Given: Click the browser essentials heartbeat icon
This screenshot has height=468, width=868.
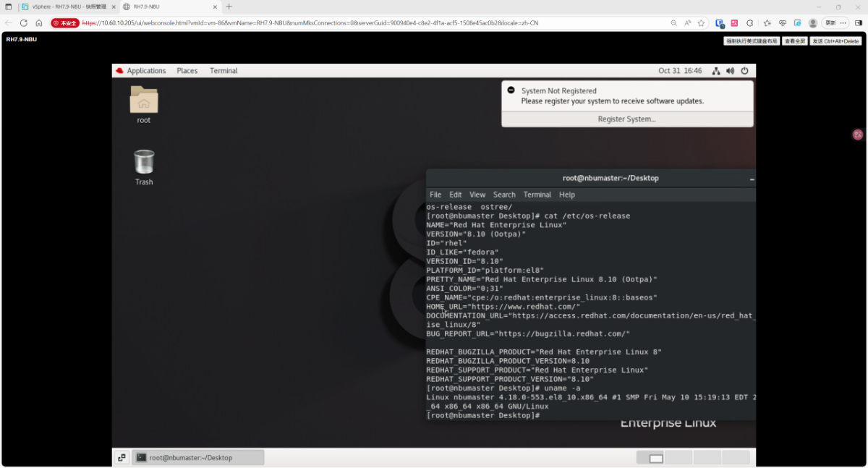Looking at the screenshot, I should [x=782, y=23].
